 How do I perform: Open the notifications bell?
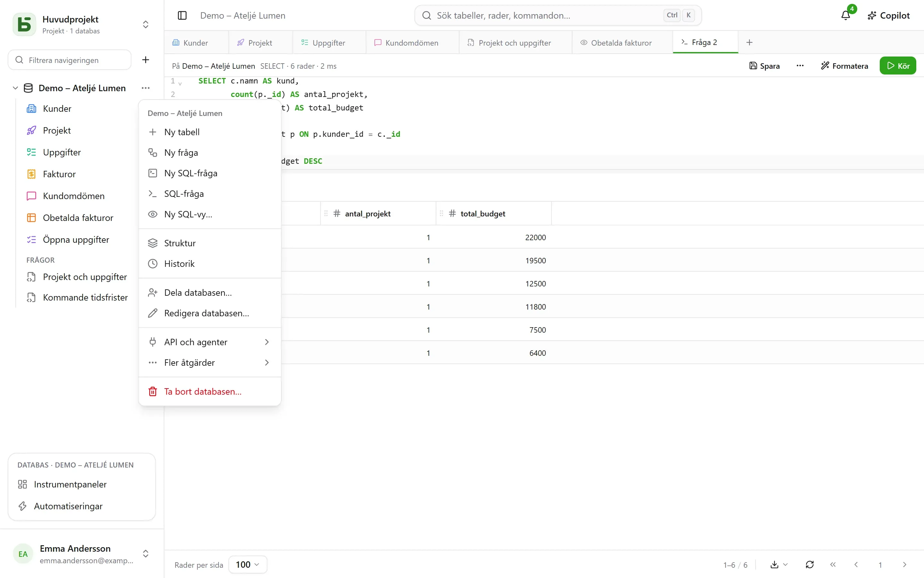(x=846, y=15)
